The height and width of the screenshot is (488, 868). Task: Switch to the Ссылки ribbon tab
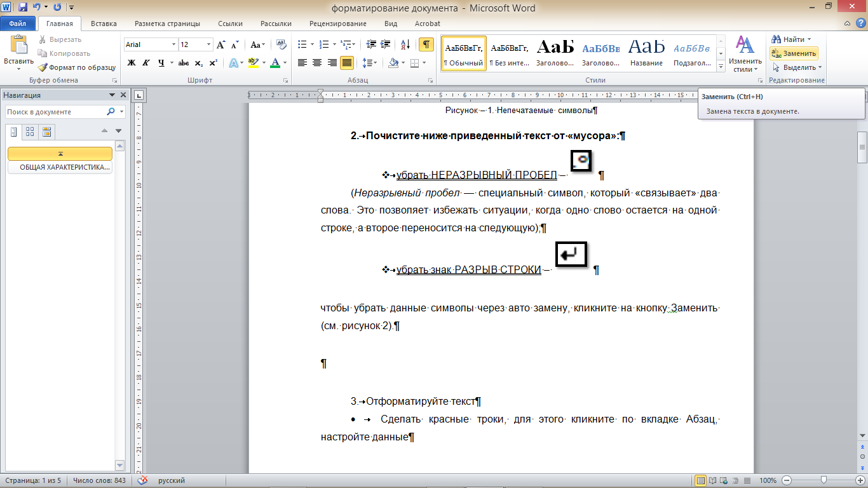coord(230,24)
